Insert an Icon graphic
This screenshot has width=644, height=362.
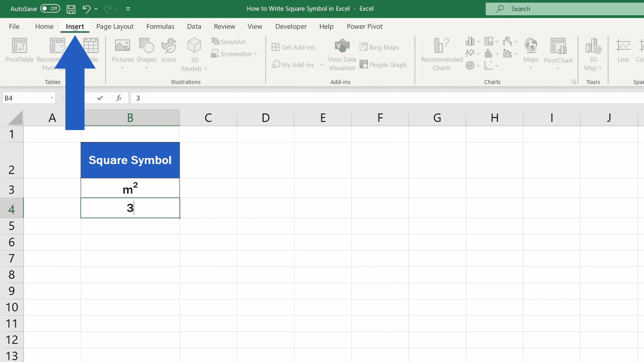[169, 53]
